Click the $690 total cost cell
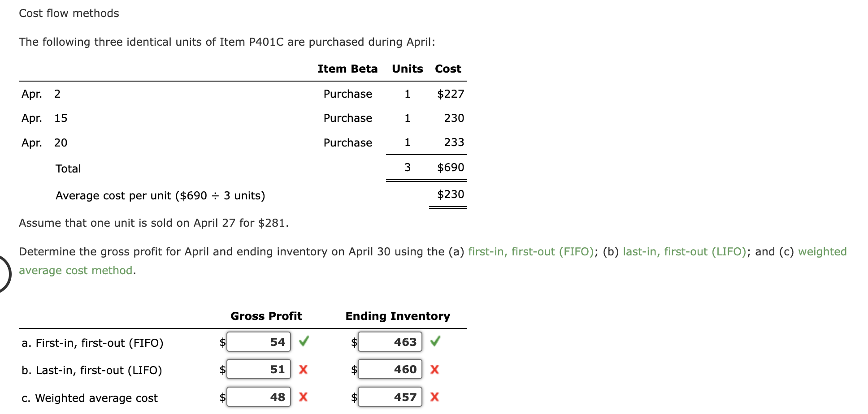This screenshot has height=414, width=868. point(450,168)
